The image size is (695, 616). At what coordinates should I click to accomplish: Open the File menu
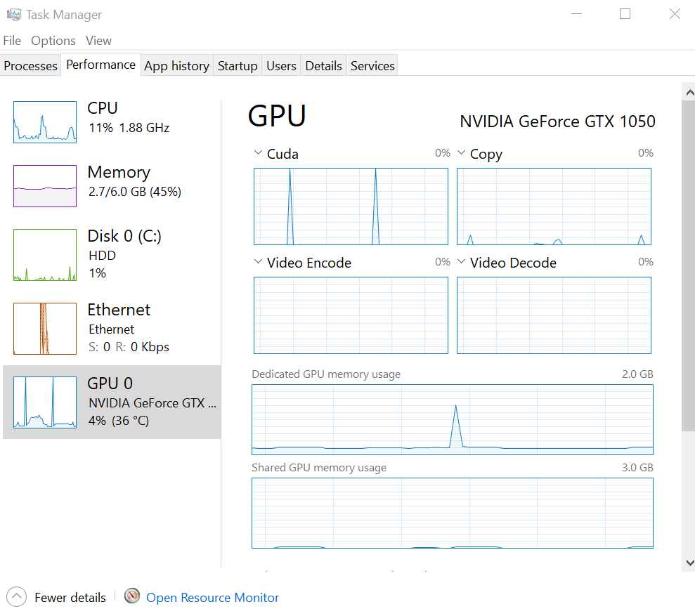(x=12, y=41)
